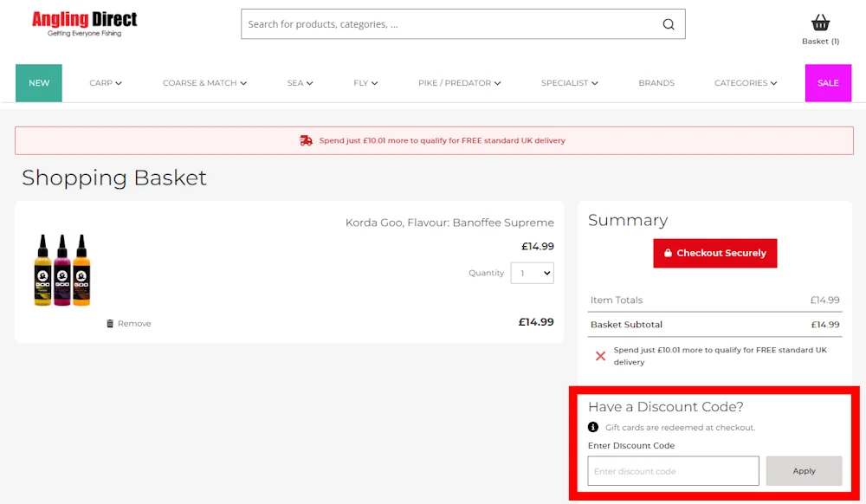This screenshot has width=866, height=504.
Task: Click the info icon about gift cards
Action: coord(593,427)
